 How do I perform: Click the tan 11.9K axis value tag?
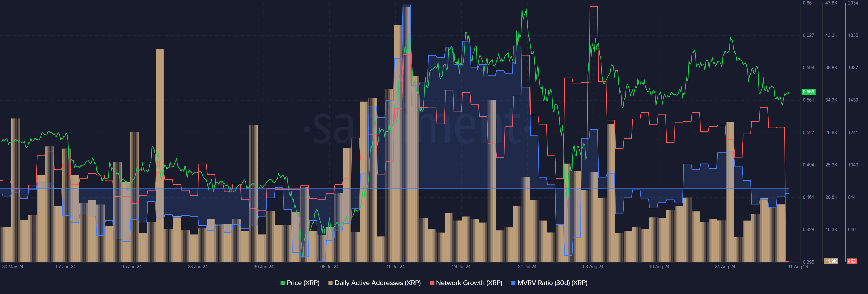(831, 261)
